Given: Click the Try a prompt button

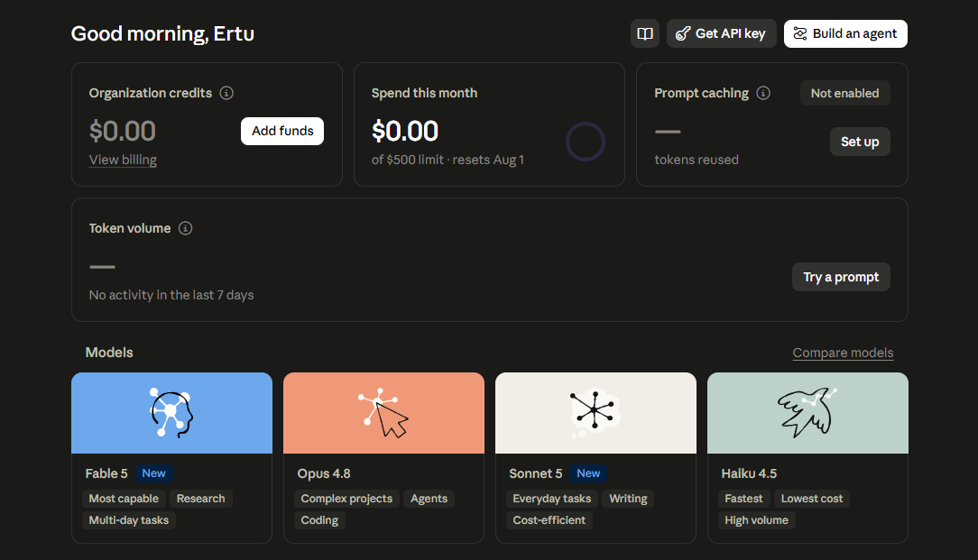Looking at the screenshot, I should 841,277.
